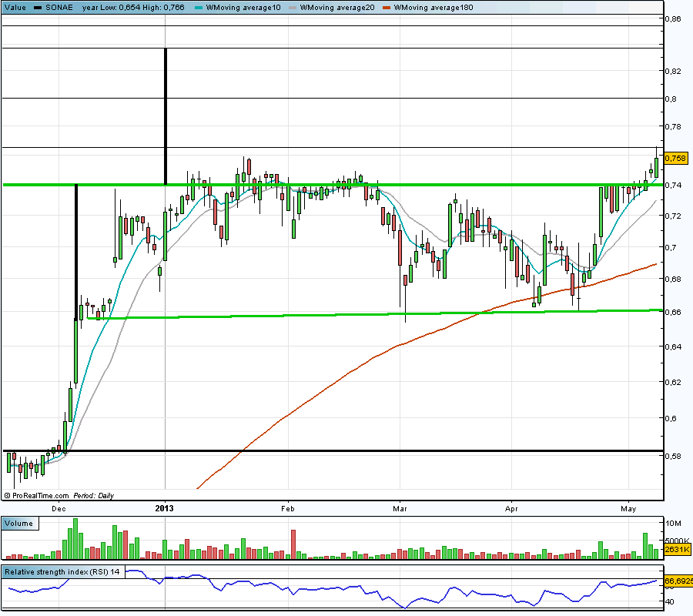Click the 'year Low: 0,654 High: 0,766' text
The image size is (693, 616).
(133, 8)
